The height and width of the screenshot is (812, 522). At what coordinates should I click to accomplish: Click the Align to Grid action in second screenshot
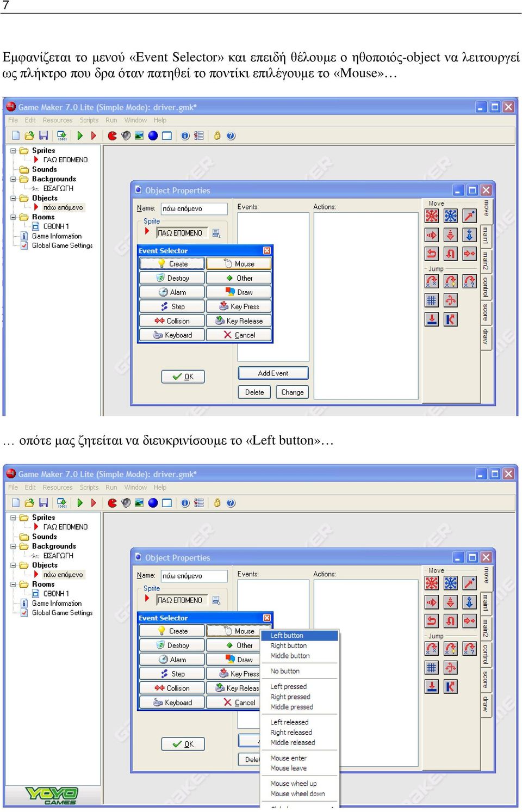coord(432,668)
